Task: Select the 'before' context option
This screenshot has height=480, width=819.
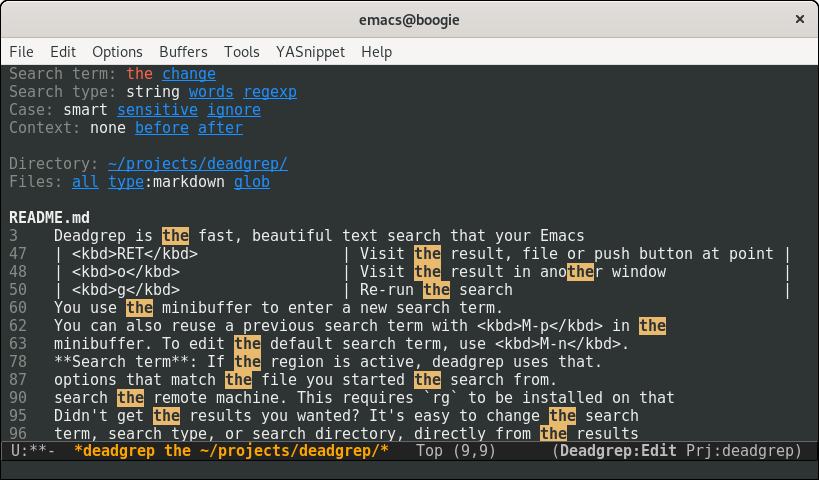Action: [161, 128]
